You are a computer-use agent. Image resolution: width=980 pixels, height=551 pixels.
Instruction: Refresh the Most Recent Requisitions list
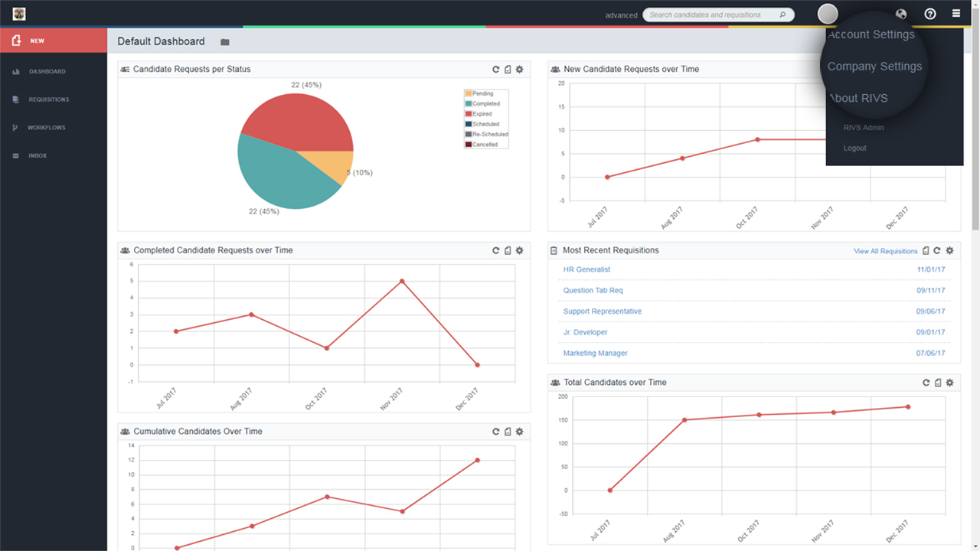(x=937, y=251)
